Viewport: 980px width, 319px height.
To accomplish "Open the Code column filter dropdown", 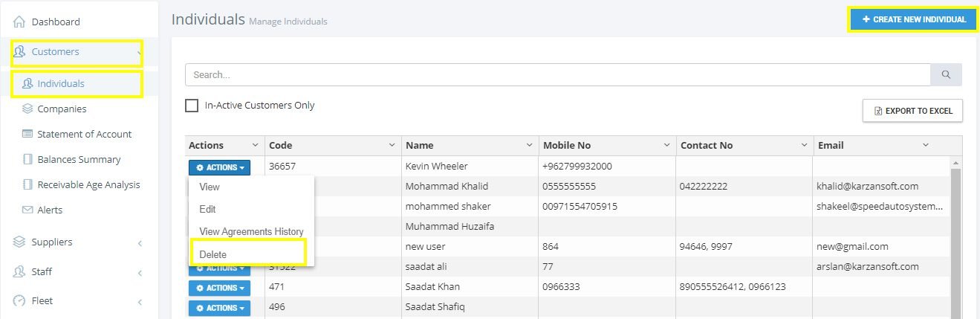I will pyautogui.click(x=392, y=145).
